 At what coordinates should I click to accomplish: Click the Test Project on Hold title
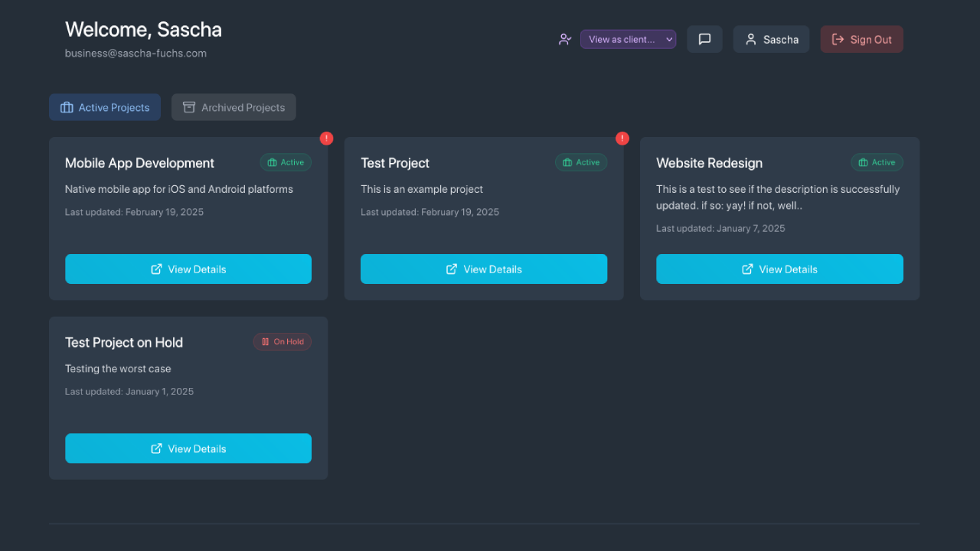pos(124,343)
